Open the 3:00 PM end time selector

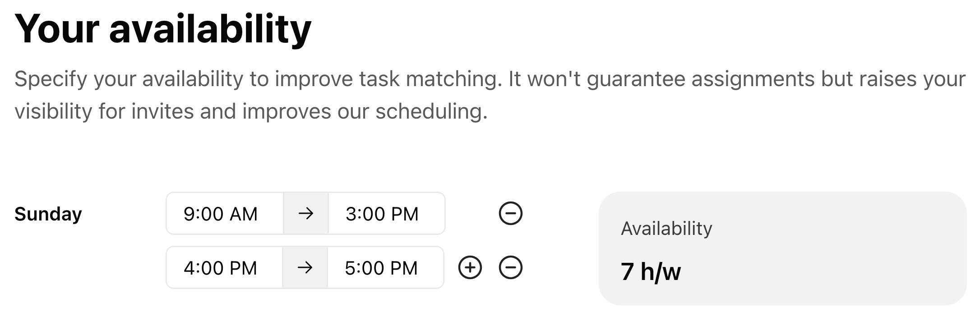[386, 214]
